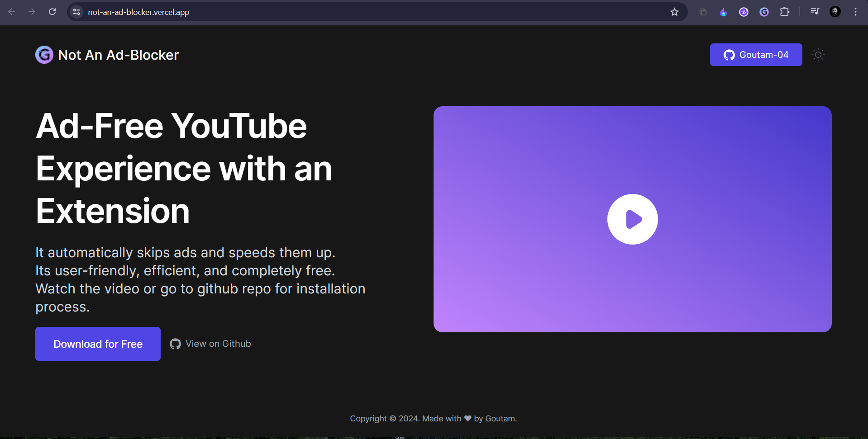The width and height of the screenshot is (868, 439).
Task: Play the installation video
Action: pyautogui.click(x=632, y=219)
